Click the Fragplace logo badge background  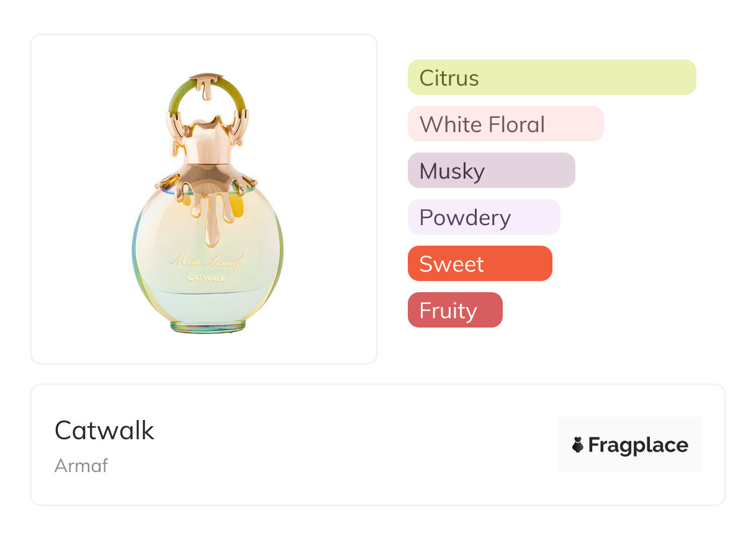click(630, 427)
